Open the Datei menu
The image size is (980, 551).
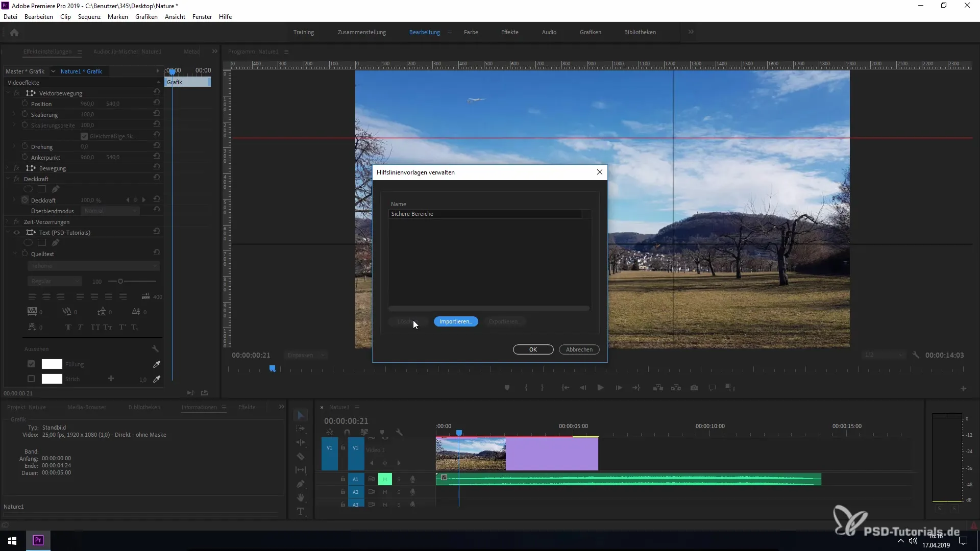pos(10,17)
